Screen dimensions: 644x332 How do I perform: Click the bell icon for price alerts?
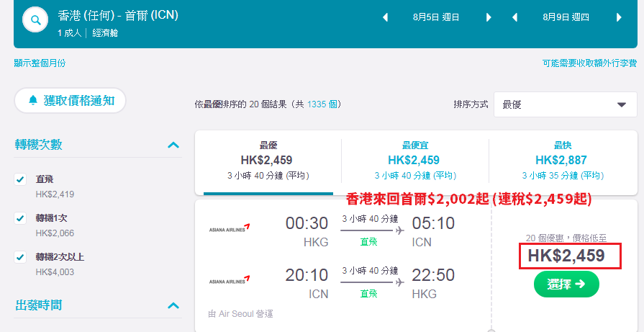[33, 100]
